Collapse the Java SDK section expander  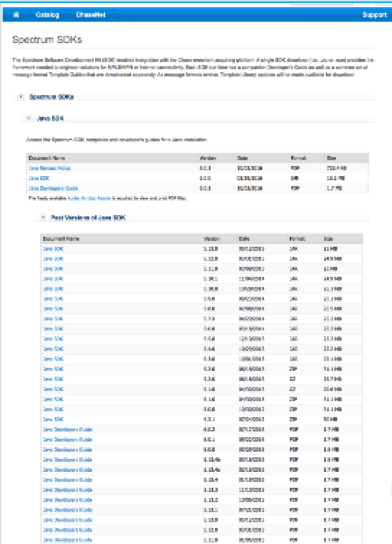[x=29, y=118]
